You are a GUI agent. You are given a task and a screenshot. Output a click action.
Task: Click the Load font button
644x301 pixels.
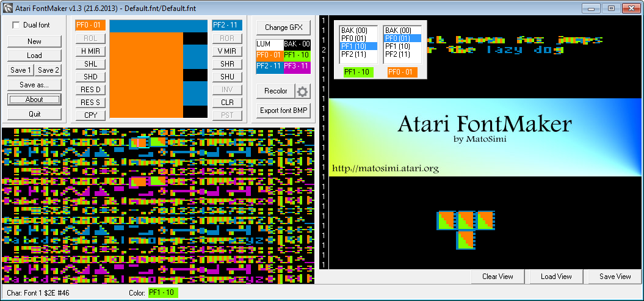[35, 56]
